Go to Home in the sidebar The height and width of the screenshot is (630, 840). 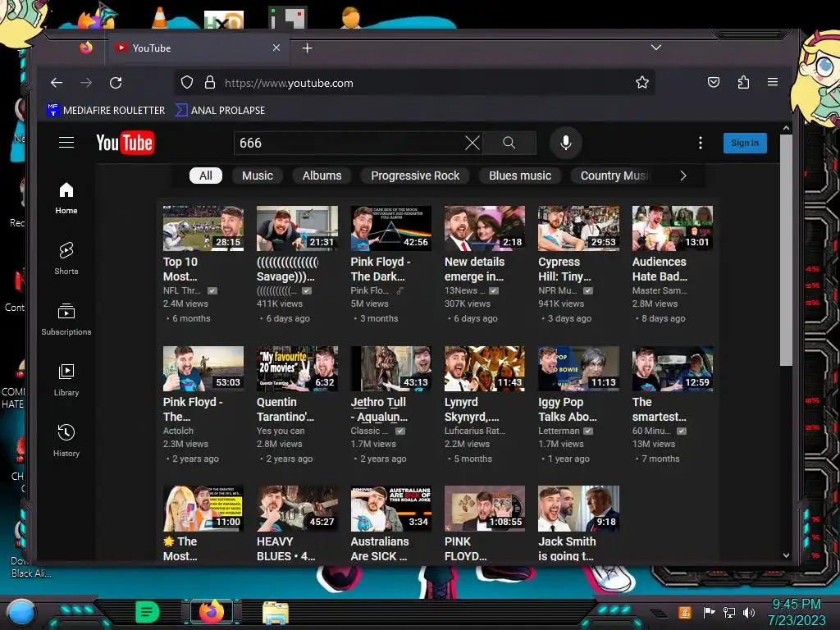coord(66,199)
